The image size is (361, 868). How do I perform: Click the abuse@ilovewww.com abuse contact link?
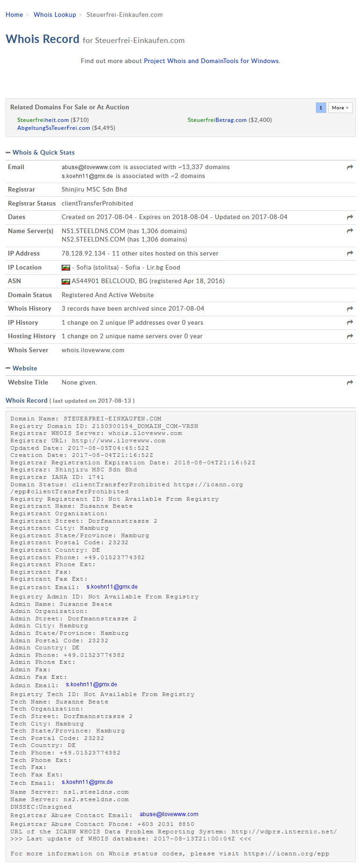click(169, 814)
